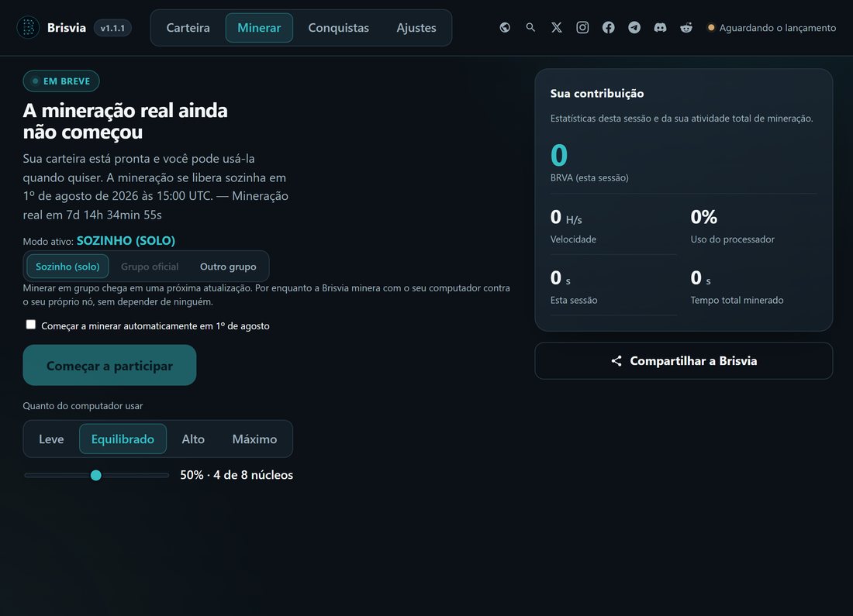Click the 'Uso do processador' label
Screen dimensions: 853x616
732,239
